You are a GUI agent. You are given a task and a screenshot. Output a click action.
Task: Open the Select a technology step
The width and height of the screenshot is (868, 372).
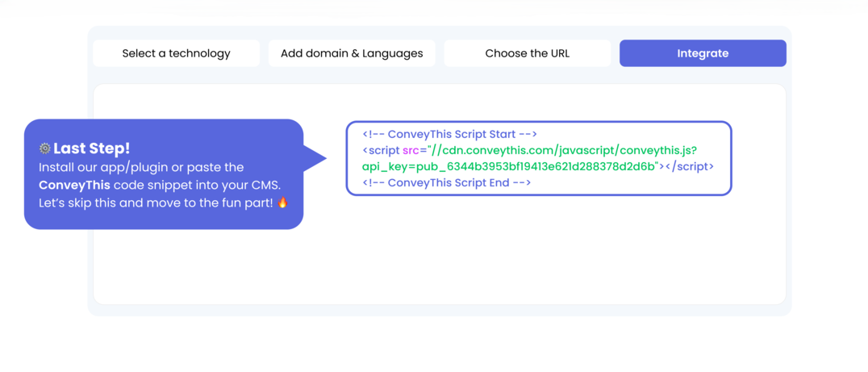point(176,53)
